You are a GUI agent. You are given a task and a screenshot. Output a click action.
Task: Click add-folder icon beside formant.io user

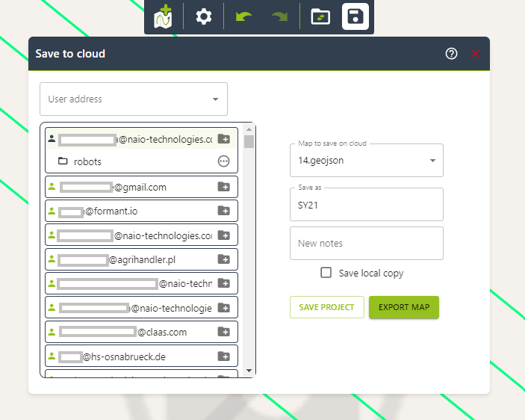(x=223, y=211)
